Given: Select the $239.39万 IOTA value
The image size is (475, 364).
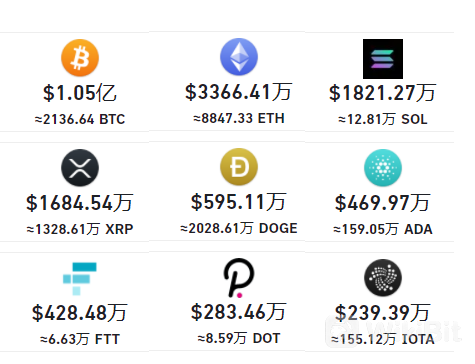Looking at the screenshot, I should coord(383,313).
